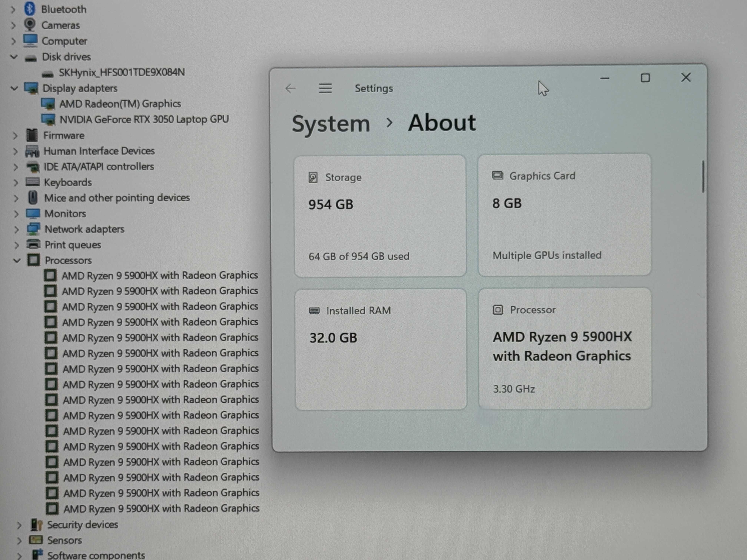Expand the Security devices node
Screen dimensions: 747x560
[19, 526]
